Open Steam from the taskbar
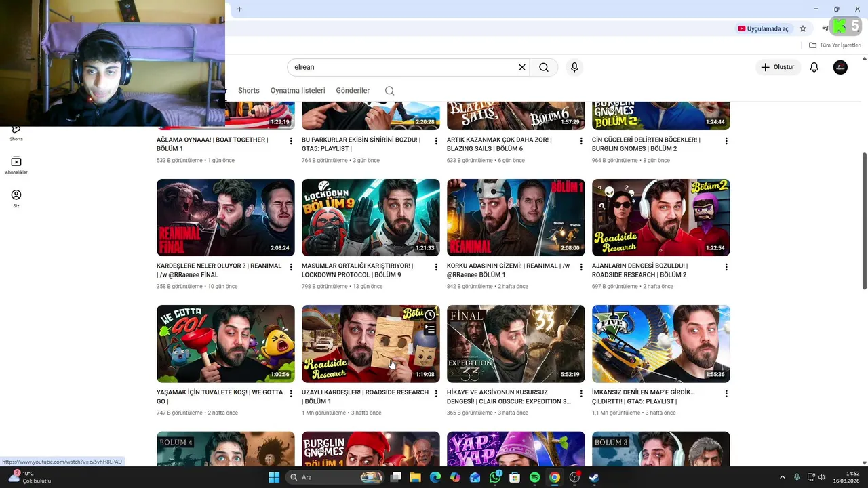The height and width of the screenshot is (488, 868). click(594, 477)
